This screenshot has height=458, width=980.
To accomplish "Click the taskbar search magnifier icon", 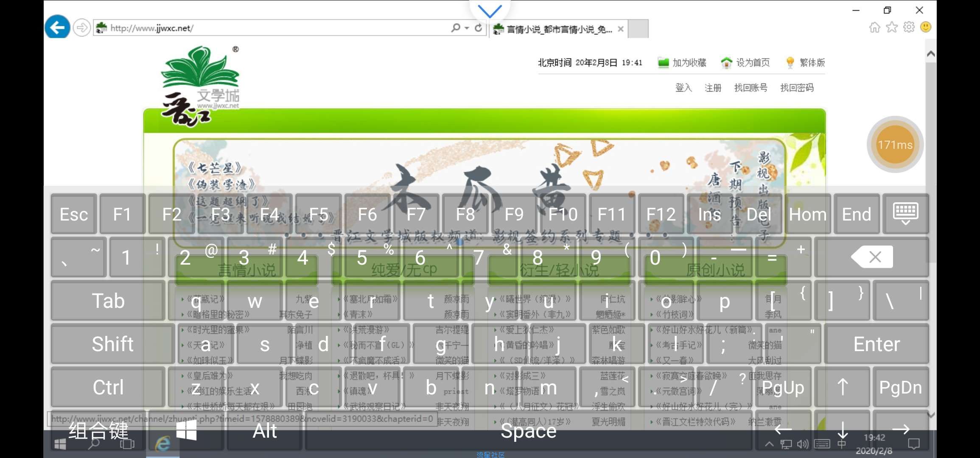I will pos(94,444).
